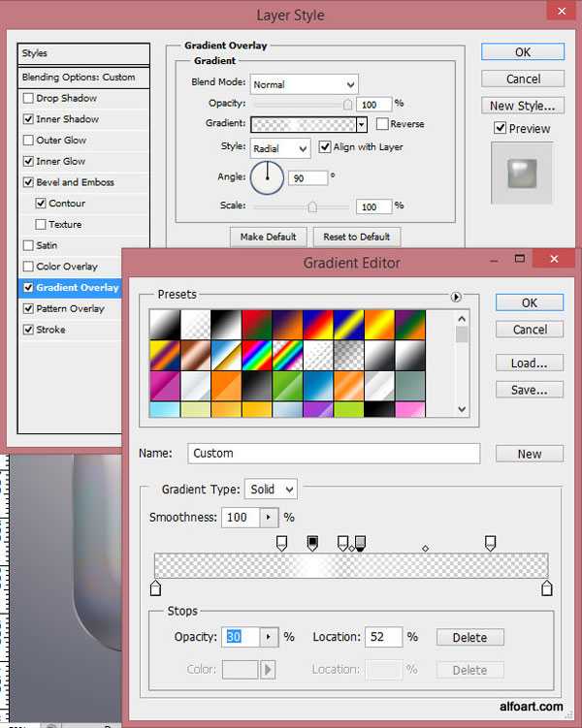The width and height of the screenshot is (582, 728).
Task: Select the violet-green-orange preset gradient
Action: pyautogui.click(x=409, y=325)
